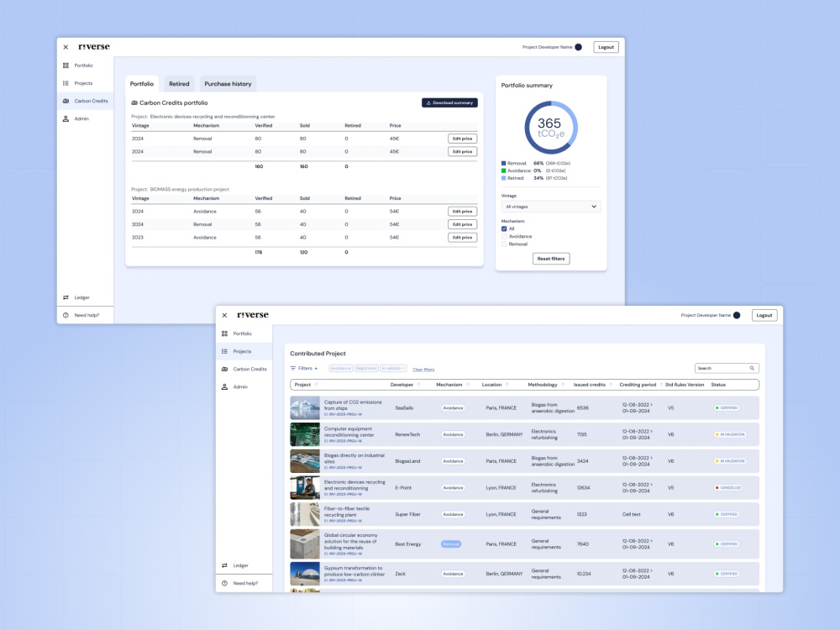Open the Purchase history tab

click(228, 83)
